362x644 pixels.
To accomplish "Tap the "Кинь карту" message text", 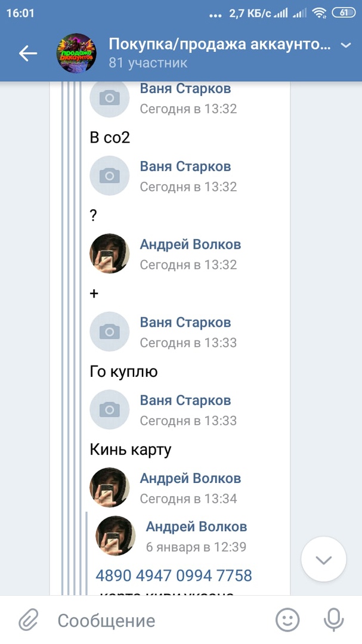I will (x=131, y=450).
